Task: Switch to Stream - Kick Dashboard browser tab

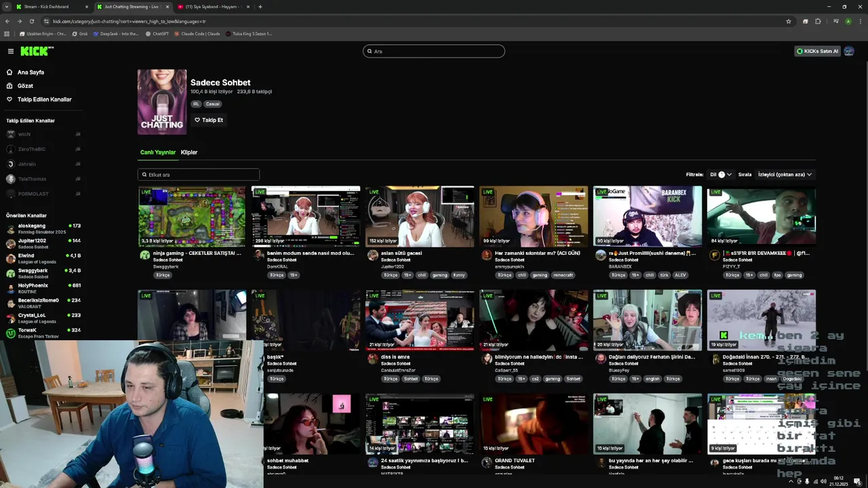Action: point(51,7)
